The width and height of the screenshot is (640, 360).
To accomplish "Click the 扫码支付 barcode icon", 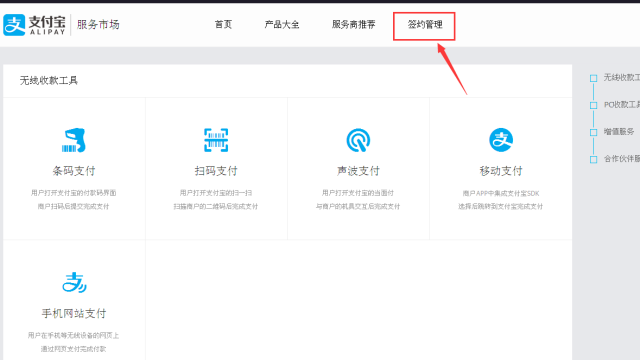I will click(216, 140).
